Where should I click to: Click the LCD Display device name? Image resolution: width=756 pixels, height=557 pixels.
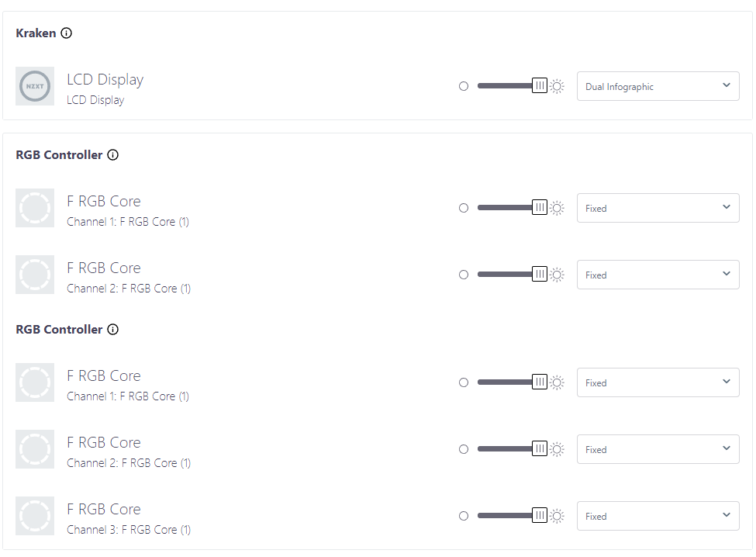click(105, 79)
